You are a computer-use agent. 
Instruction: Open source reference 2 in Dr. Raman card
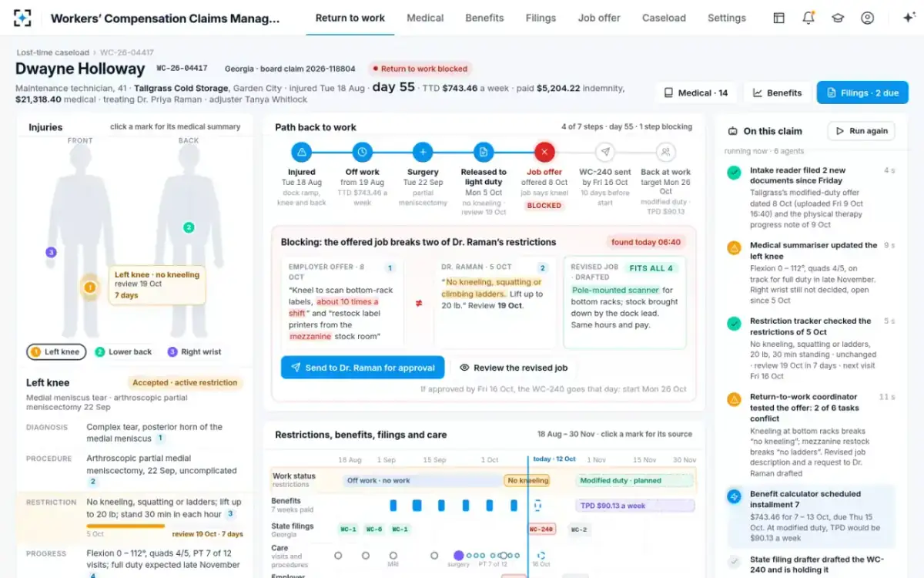click(543, 268)
